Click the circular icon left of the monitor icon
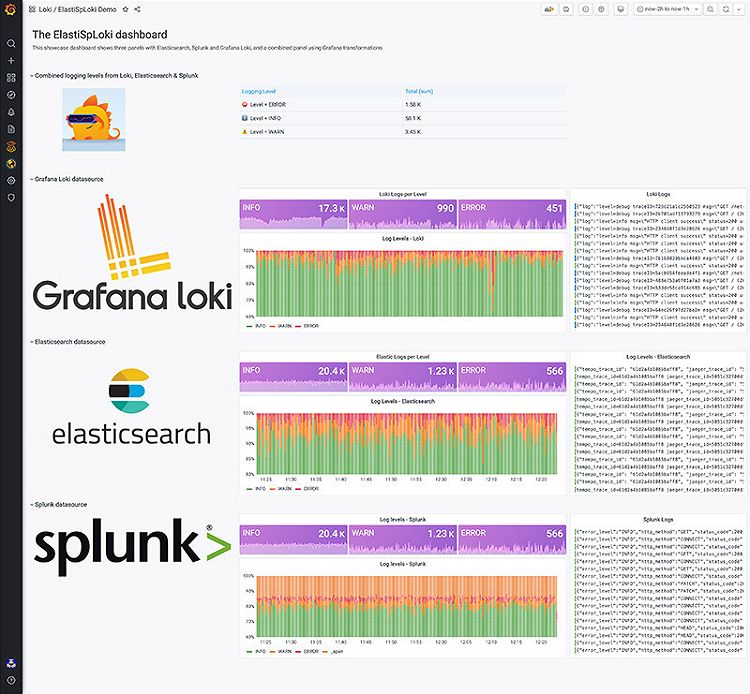This screenshot has height=694, width=750. 601,9
